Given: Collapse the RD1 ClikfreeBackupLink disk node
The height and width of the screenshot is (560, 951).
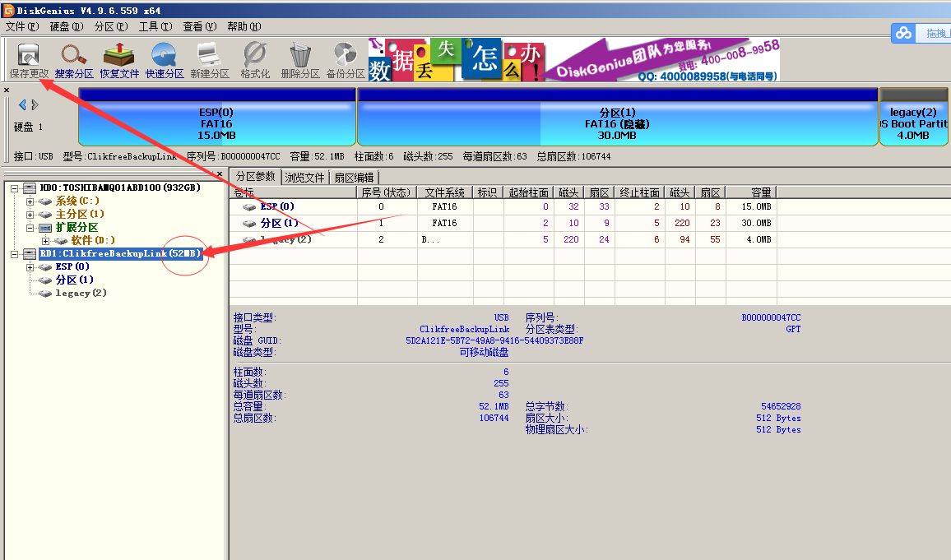Looking at the screenshot, I should pyautogui.click(x=15, y=254).
